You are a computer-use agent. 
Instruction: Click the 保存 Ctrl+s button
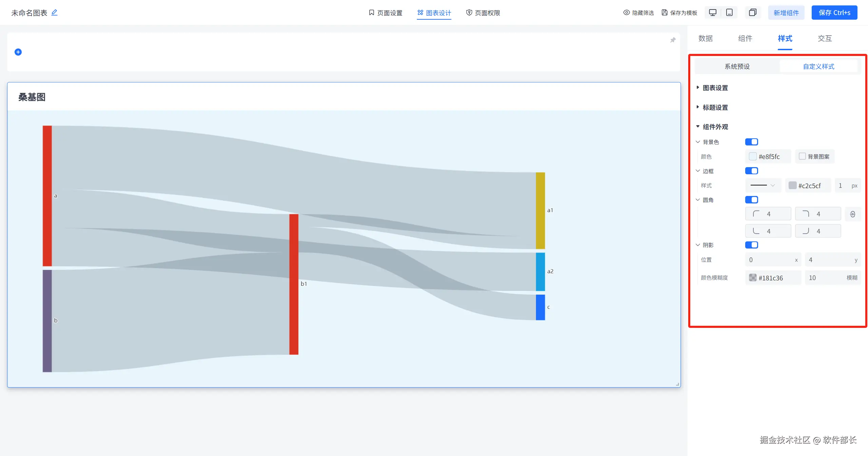pyautogui.click(x=834, y=13)
